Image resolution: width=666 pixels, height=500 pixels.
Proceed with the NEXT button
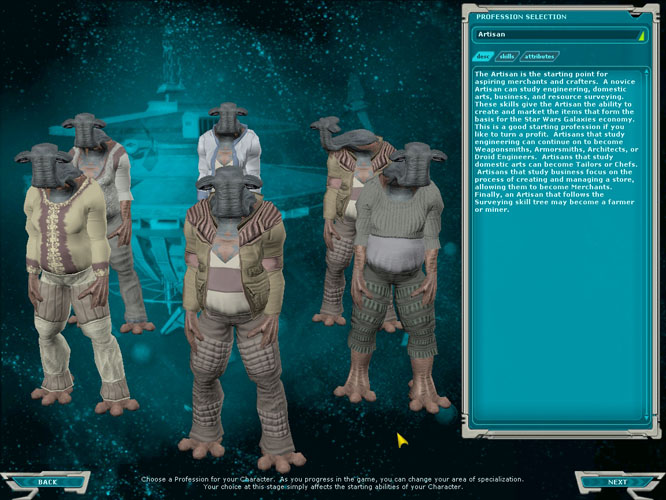point(618,482)
